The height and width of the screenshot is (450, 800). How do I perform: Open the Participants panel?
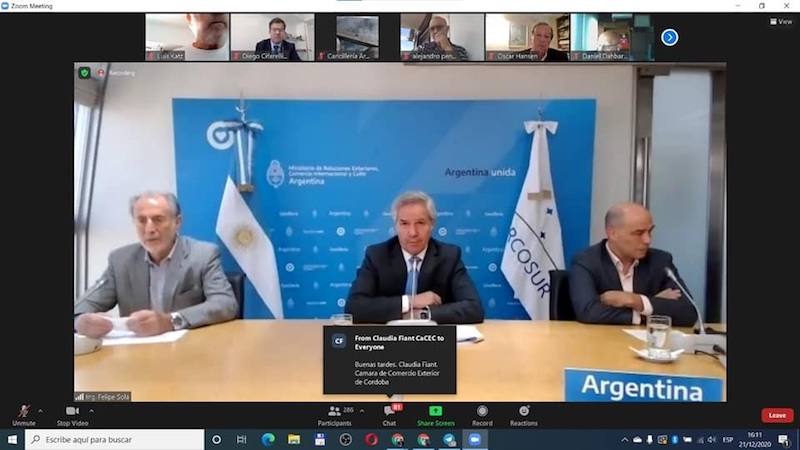pos(334,413)
